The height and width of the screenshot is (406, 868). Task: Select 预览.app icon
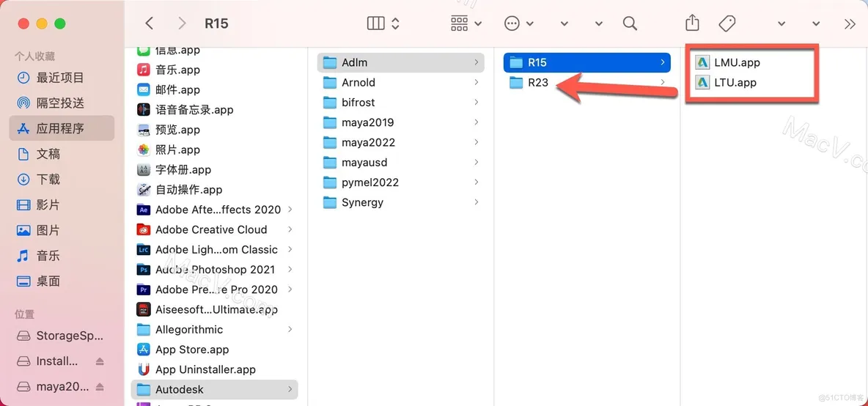pyautogui.click(x=144, y=130)
